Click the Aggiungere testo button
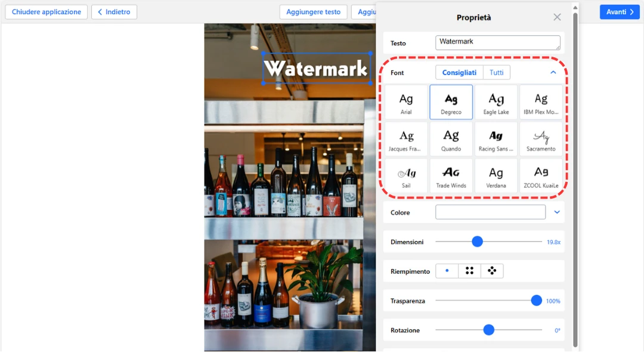The image size is (644, 352). (313, 12)
